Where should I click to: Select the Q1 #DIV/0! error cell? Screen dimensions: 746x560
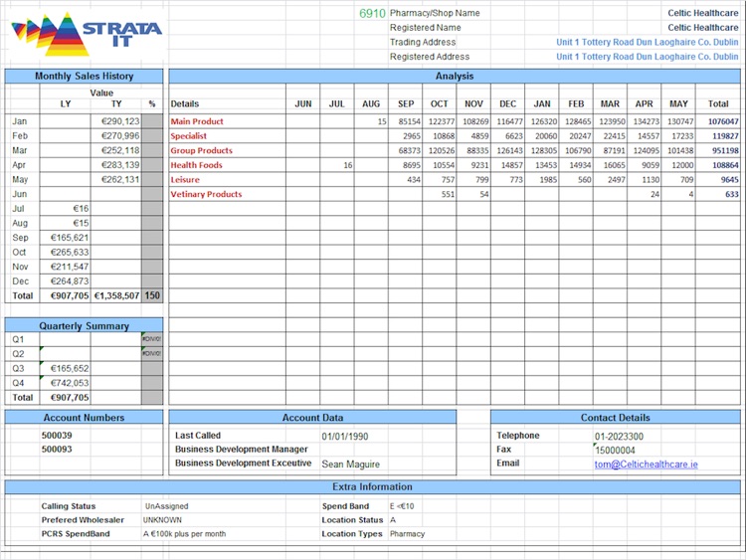pos(151,339)
